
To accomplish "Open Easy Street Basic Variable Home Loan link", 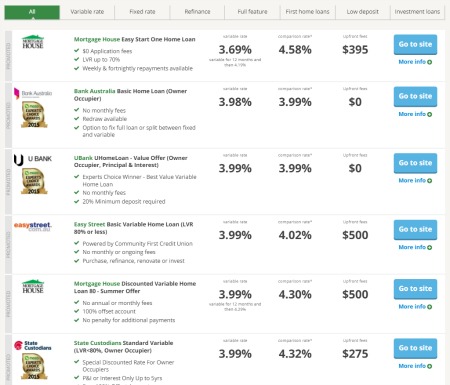I will point(134,228).
